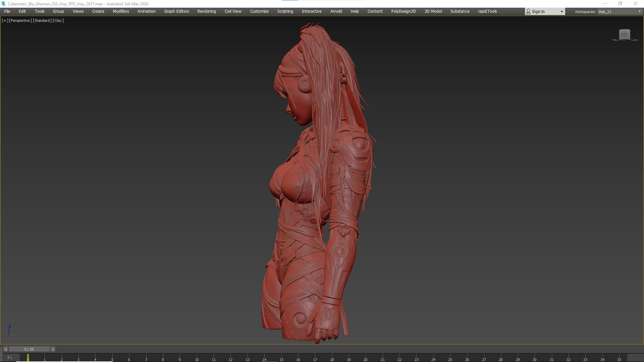Screen dimensions: 644x362
Task: Click frame 35 on the track bar
Action: click(619, 359)
